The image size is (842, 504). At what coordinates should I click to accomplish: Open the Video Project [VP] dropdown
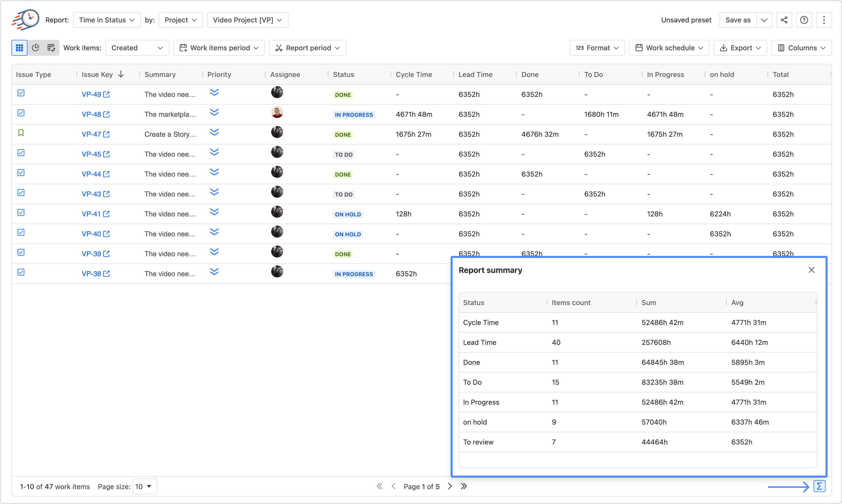(248, 20)
